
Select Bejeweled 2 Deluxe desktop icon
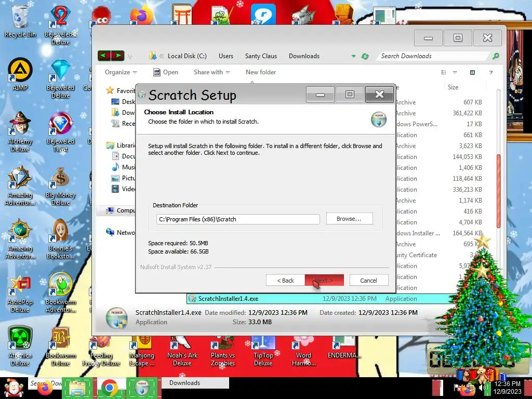[x=60, y=25]
